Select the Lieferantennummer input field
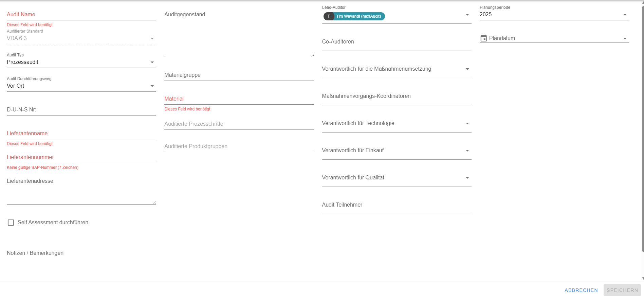The height and width of the screenshot is (298, 644). [81, 157]
